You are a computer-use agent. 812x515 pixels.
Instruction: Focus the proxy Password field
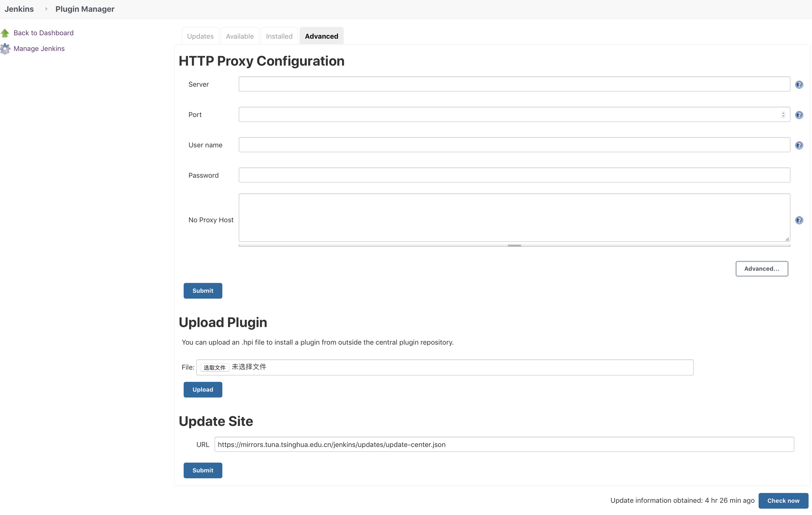[514, 175]
